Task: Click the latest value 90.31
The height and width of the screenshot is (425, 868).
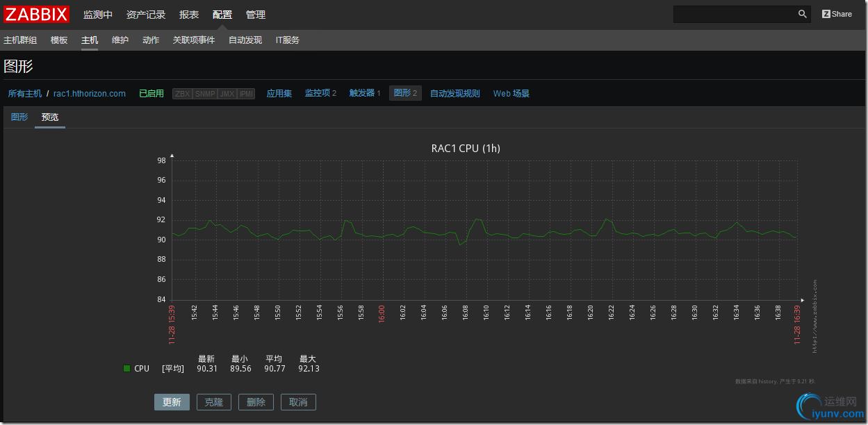Action: pos(207,369)
